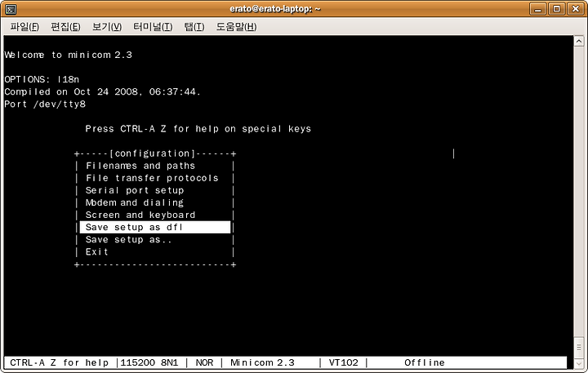Select 'Screen and keyboard' entry
The height and width of the screenshot is (373, 588).
click(140, 215)
